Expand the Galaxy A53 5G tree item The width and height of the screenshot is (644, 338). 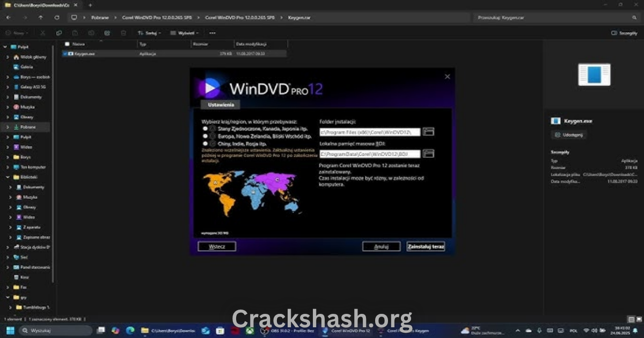8,87
